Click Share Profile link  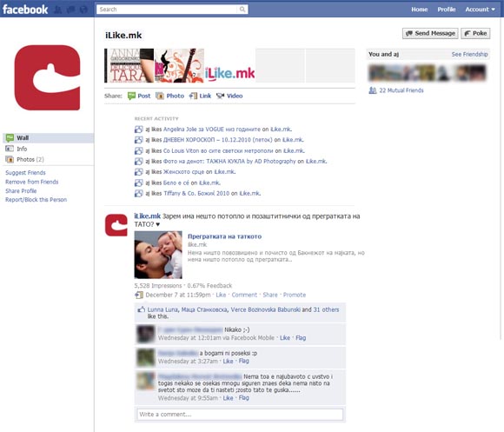(21, 191)
